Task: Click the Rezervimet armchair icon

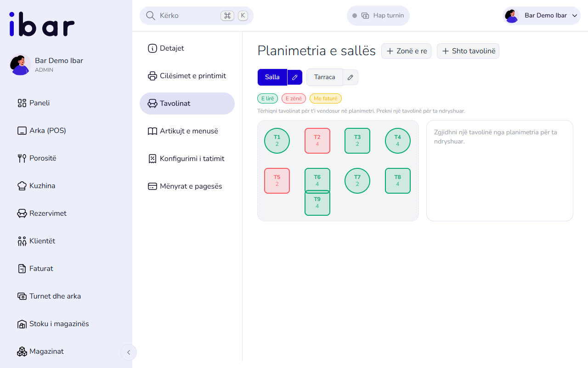Action: [22, 213]
